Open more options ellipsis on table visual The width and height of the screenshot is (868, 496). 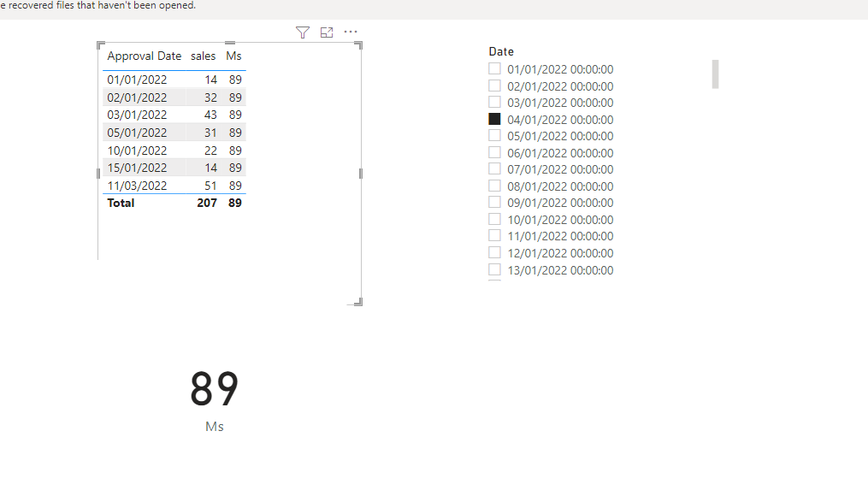click(351, 32)
